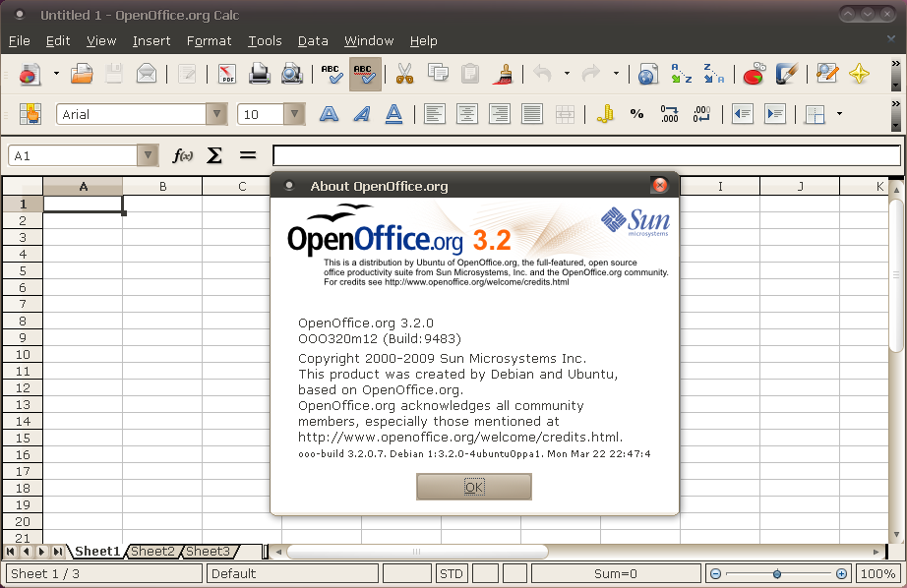Apply Currency number format
The image size is (907, 588).
point(605,114)
